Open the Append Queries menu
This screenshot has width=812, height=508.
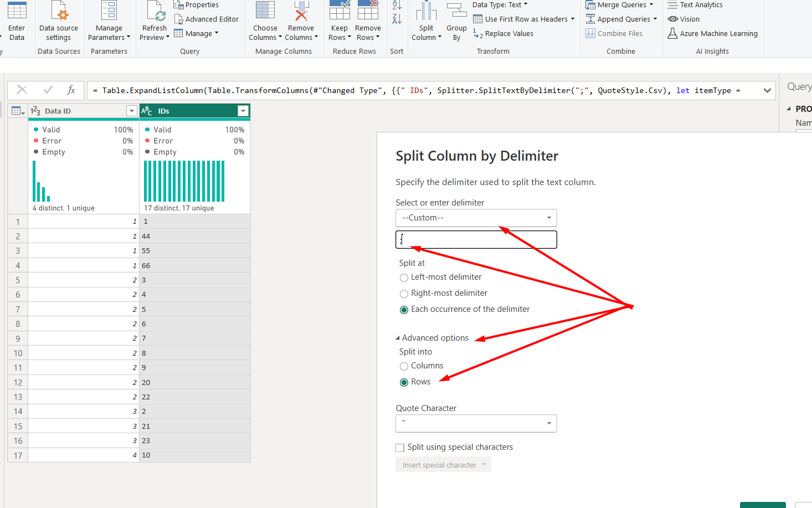point(621,19)
